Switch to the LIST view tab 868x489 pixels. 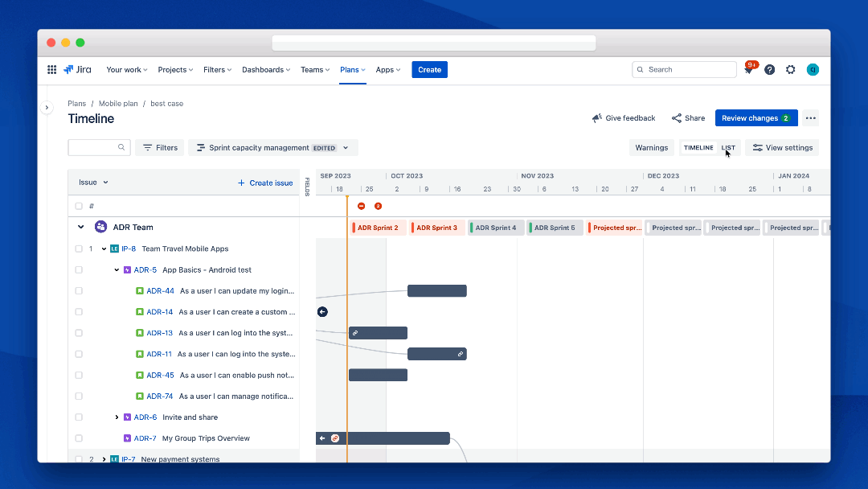[x=728, y=147]
